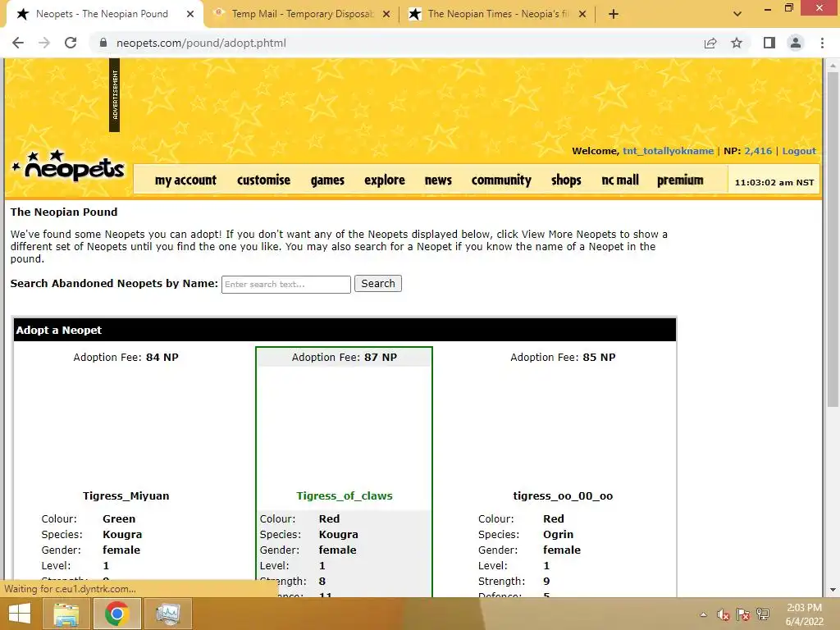Bookmark this page with star icon
This screenshot has height=630, width=840.
[x=737, y=43]
